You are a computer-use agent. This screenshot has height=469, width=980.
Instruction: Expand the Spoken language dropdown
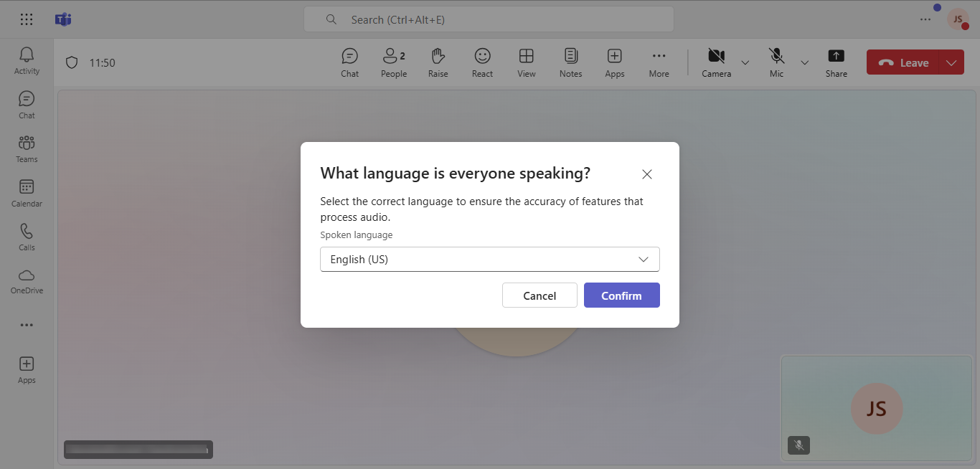pos(489,260)
